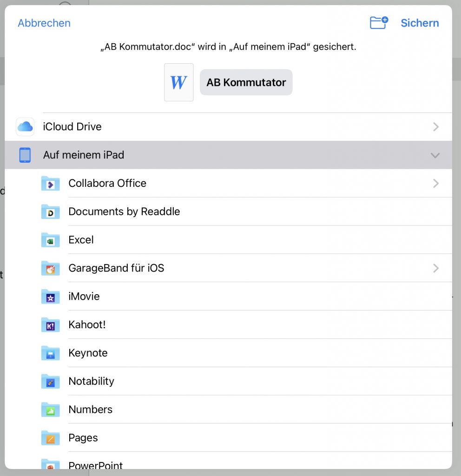The height and width of the screenshot is (476, 461).
Task: Collapse the Auf meinem iPad section
Action: coord(435,155)
